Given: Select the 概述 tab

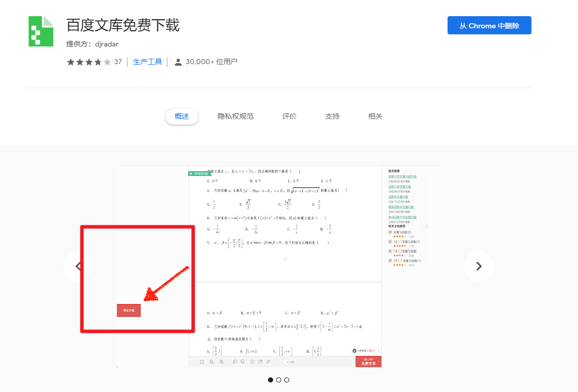Looking at the screenshot, I should click(x=182, y=116).
